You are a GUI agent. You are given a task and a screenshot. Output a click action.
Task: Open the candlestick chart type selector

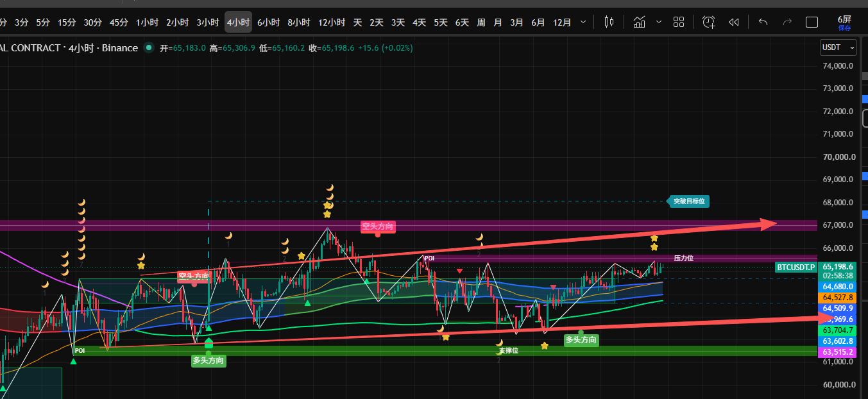(609, 22)
